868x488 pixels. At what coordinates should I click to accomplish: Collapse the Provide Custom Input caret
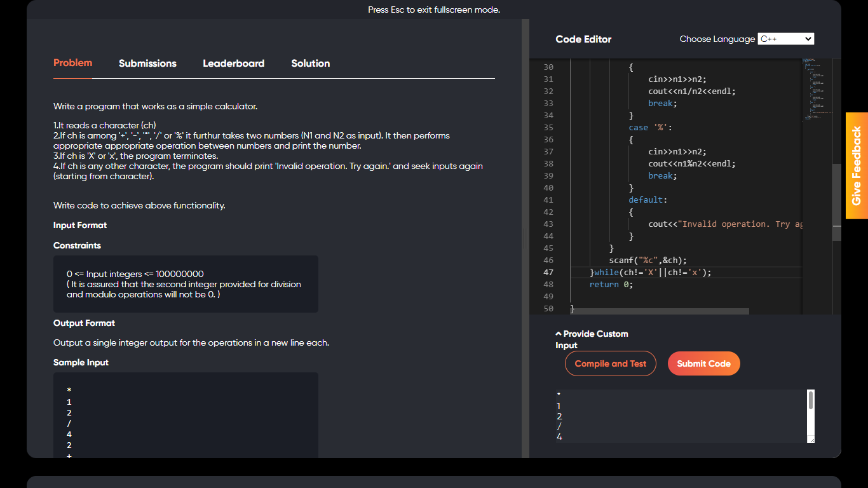559,334
